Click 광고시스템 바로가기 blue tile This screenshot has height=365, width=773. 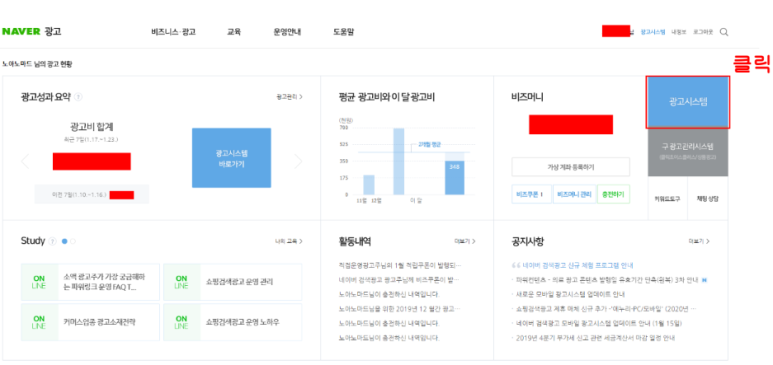tap(231, 158)
